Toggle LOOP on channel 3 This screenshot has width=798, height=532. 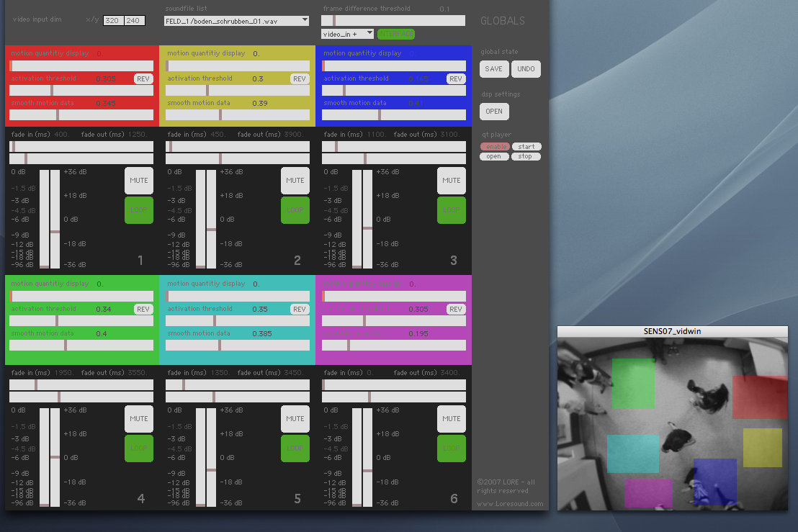(452, 210)
